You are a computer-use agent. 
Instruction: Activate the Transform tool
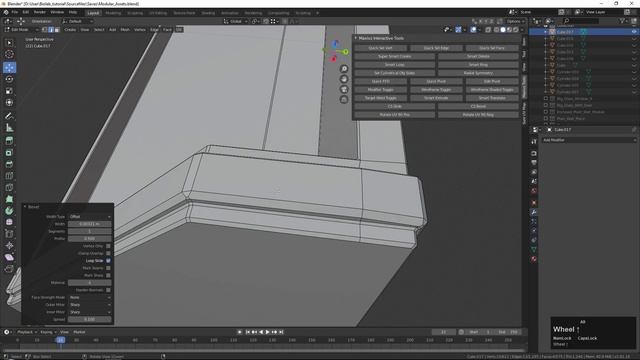9,103
